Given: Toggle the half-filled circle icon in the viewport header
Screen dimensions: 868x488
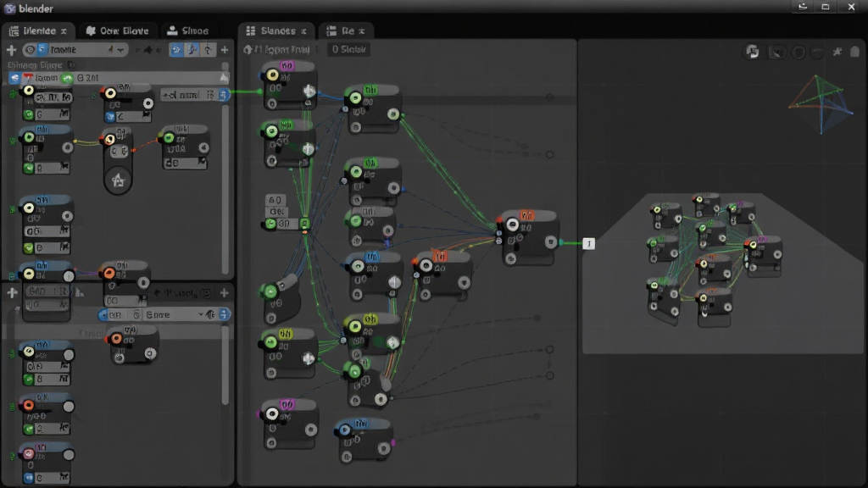Looking at the screenshot, I should 817,53.
